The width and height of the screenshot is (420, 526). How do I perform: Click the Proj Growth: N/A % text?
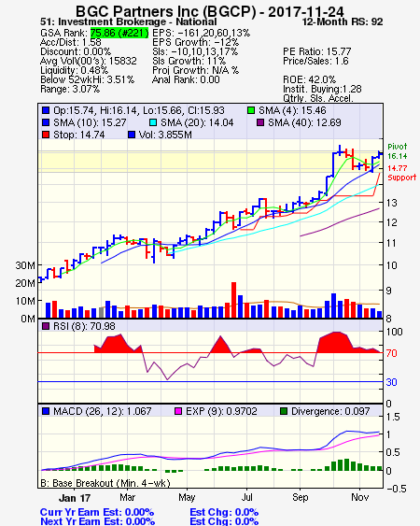point(195,70)
